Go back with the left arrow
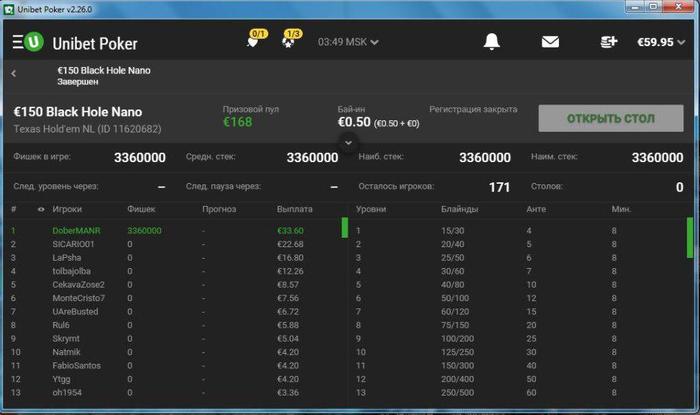The image size is (700, 415). [x=14, y=74]
